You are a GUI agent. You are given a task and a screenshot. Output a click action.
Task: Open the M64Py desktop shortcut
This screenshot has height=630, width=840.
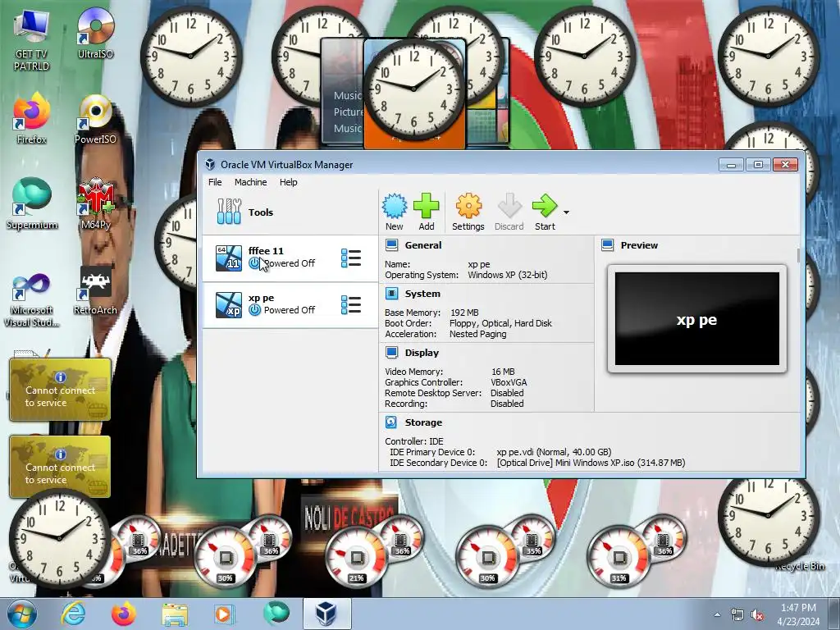point(96,203)
